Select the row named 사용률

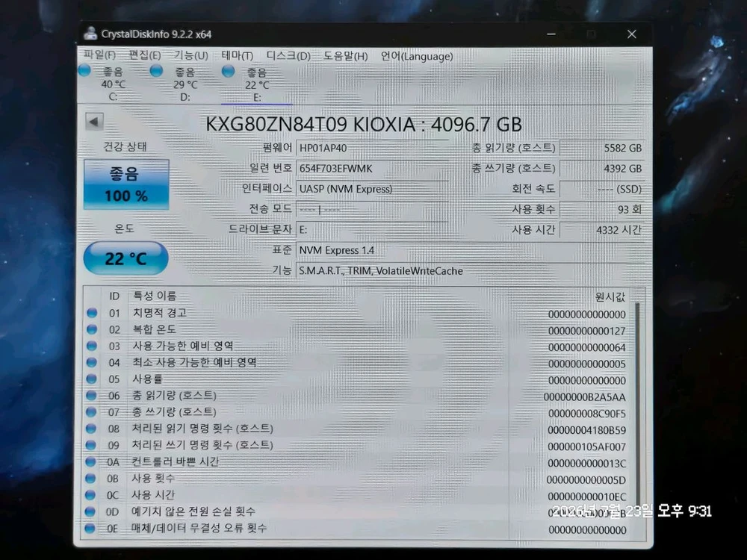(x=359, y=379)
